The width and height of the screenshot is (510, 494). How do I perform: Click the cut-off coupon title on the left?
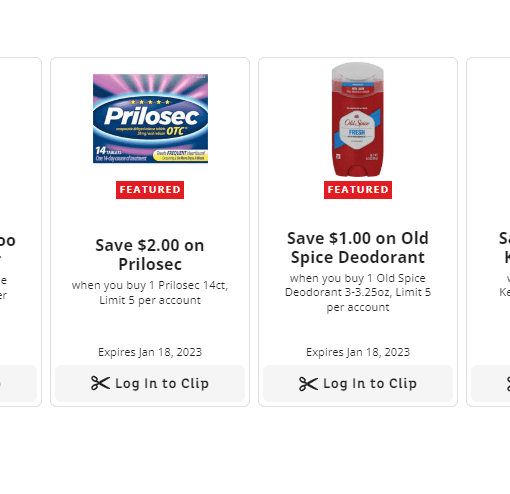[x=8, y=248]
